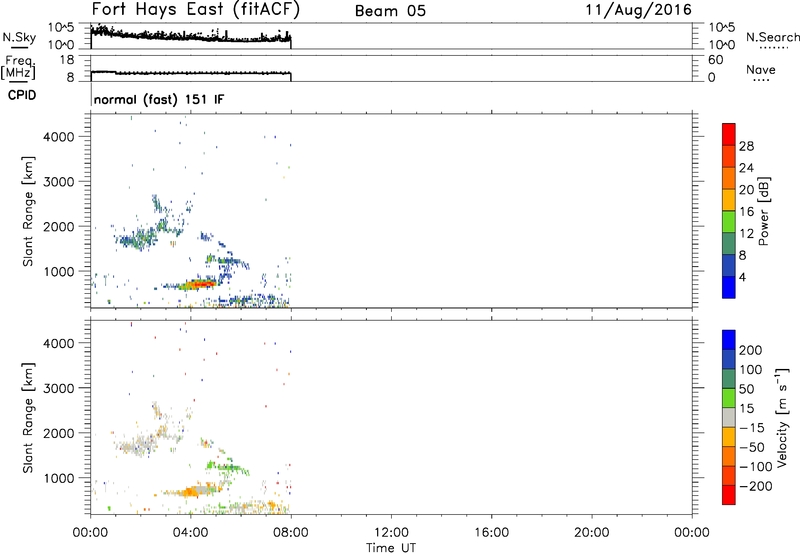This screenshot has height=554, width=800.
Task: Click the sky noise trace in top panel
Action: coord(191,36)
